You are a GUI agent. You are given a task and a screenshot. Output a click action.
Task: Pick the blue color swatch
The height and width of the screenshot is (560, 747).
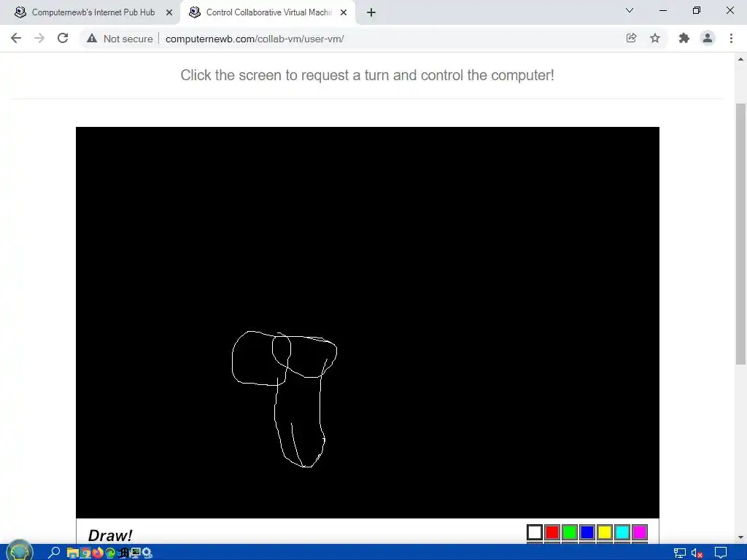(x=587, y=532)
